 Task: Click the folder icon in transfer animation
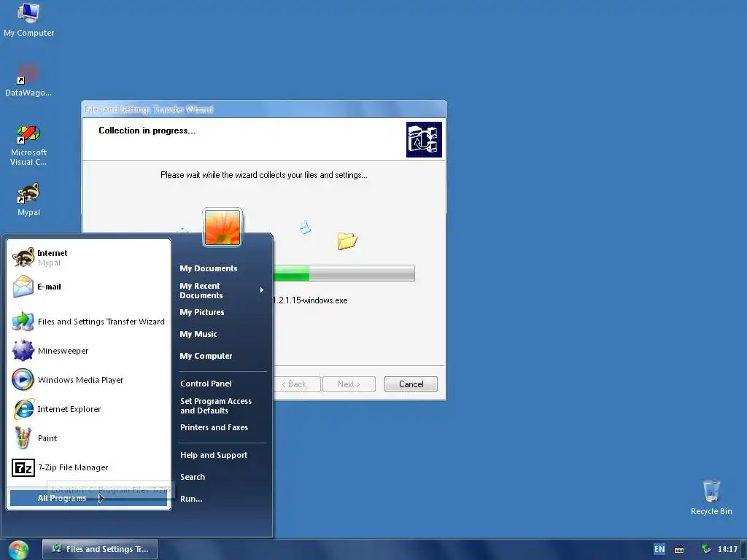pyautogui.click(x=347, y=241)
